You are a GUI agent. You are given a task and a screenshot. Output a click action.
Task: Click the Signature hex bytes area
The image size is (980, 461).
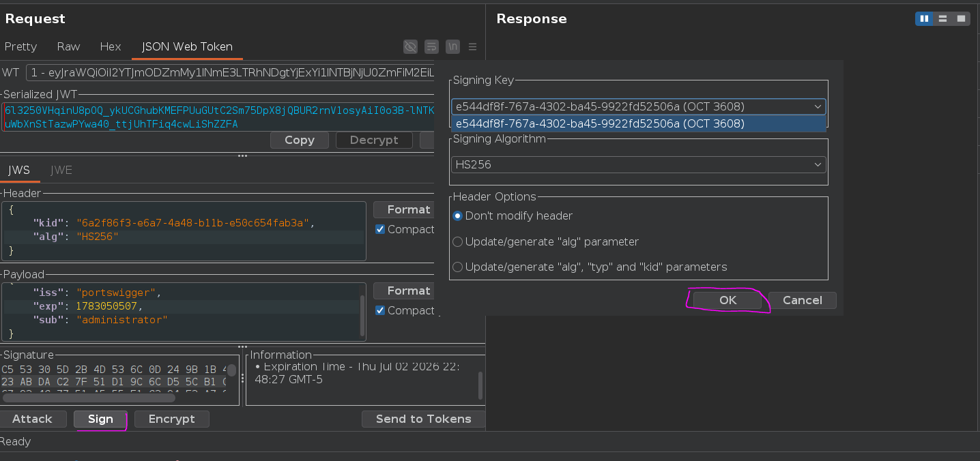113,376
